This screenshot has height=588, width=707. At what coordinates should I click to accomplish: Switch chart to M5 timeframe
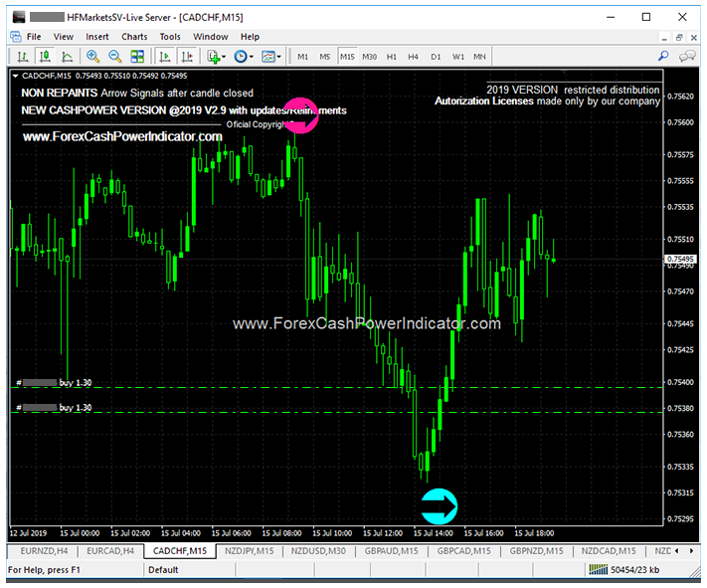pyautogui.click(x=324, y=57)
